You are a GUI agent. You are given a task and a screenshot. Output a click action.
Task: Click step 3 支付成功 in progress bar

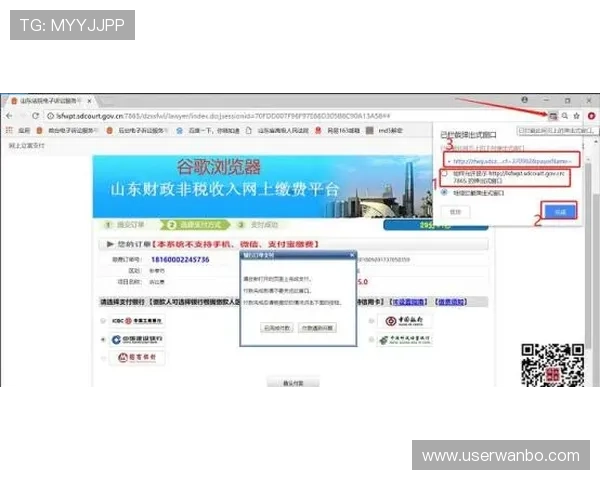pyautogui.click(x=258, y=225)
